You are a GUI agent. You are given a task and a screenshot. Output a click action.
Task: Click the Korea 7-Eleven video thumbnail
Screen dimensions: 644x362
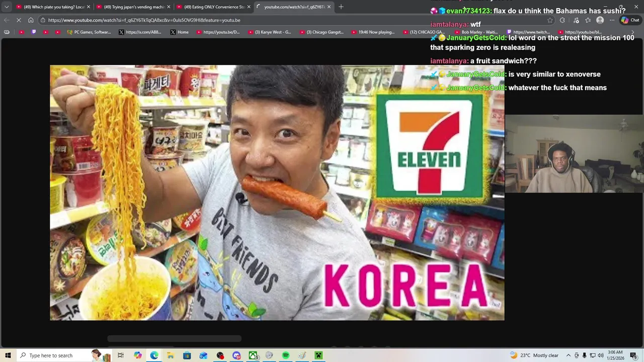(x=277, y=193)
